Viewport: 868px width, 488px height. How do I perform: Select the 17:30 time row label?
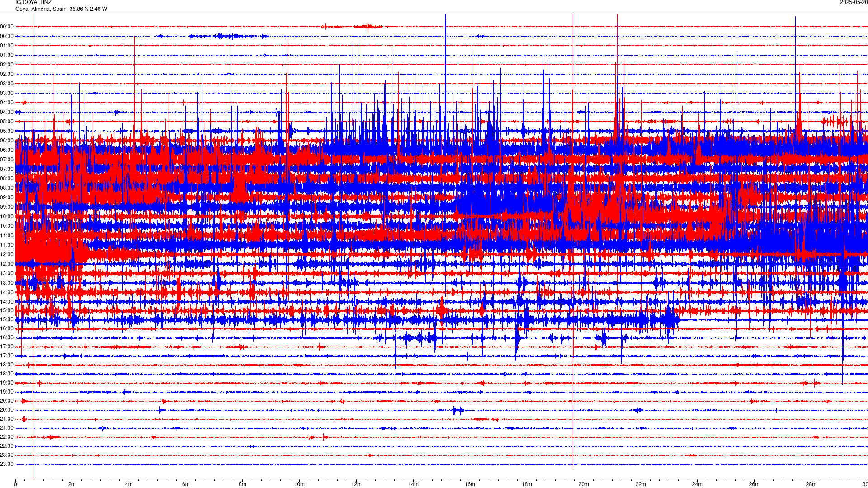click(x=7, y=356)
